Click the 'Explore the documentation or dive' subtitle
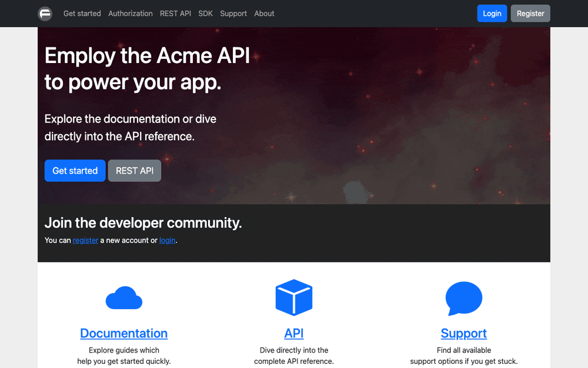588x368 pixels. (x=131, y=119)
